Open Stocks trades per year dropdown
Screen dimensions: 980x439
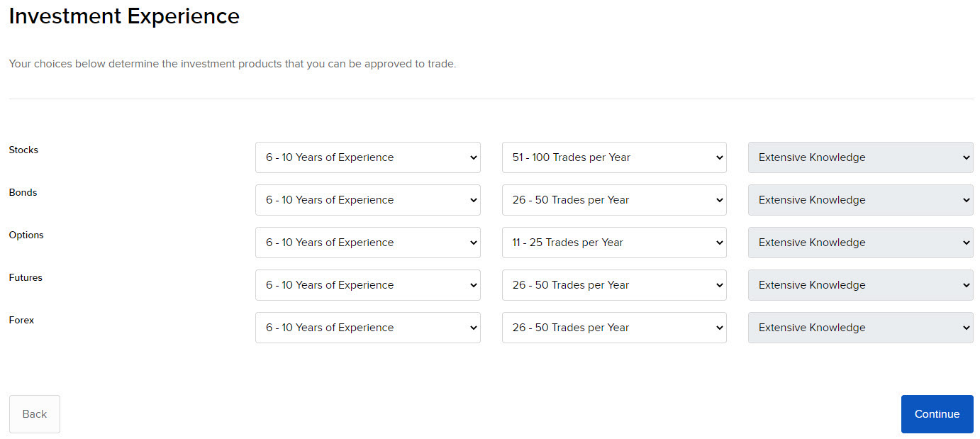613,157
